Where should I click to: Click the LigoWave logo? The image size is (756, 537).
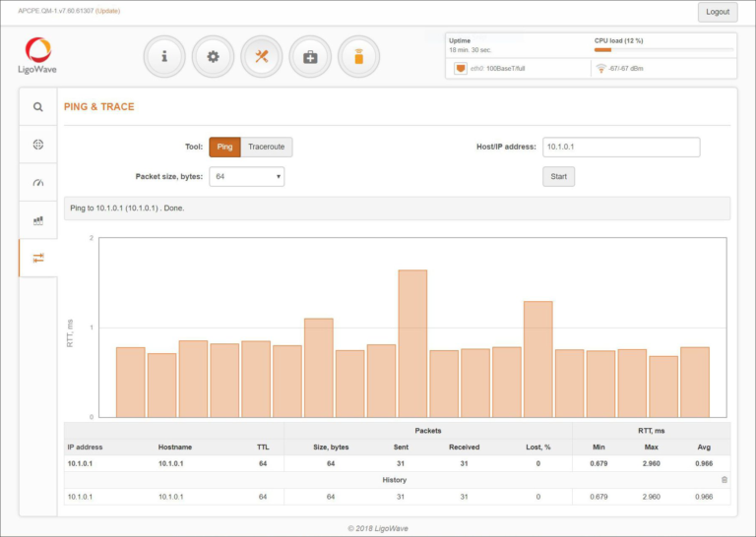pyautogui.click(x=37, y=56)
